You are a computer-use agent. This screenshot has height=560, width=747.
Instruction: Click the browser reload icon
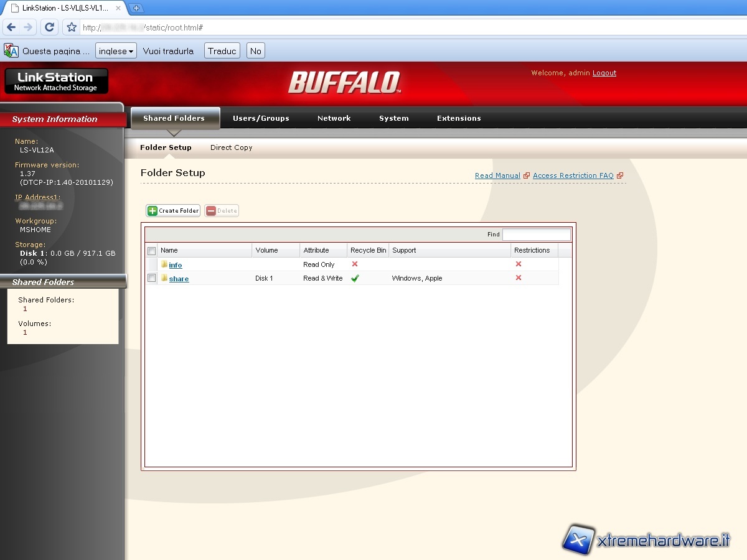click(x=50, y=27)
